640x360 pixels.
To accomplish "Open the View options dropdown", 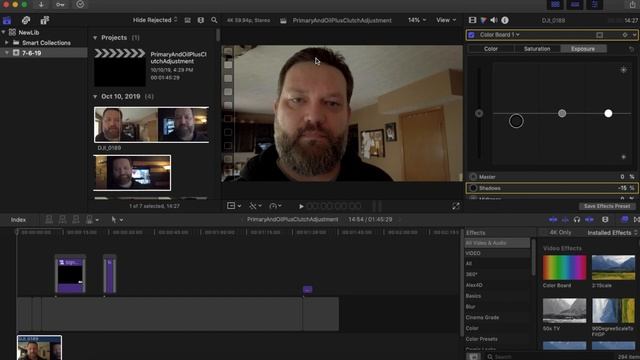I will click(446, 20).
